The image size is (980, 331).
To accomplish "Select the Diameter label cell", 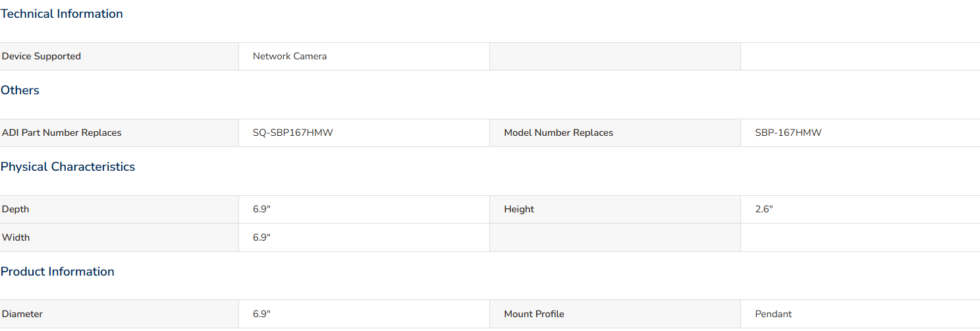I will (x=119, y=315).
